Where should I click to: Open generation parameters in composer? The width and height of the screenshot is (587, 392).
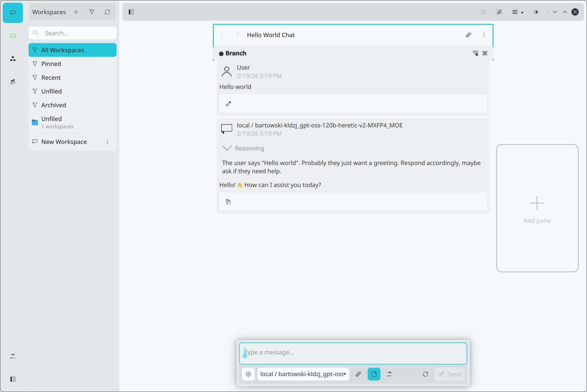click(390, 374)
